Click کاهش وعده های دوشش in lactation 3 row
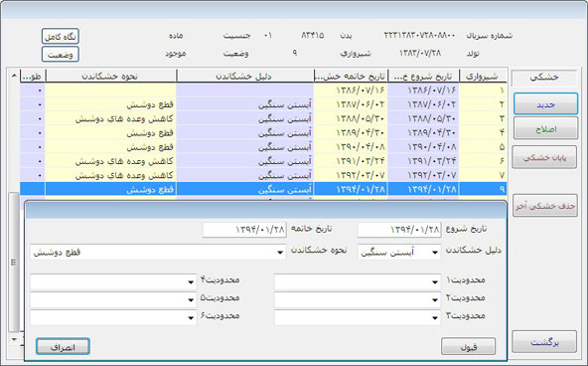The height and width of the screenshot is (366, 588). tap(124, 119)
